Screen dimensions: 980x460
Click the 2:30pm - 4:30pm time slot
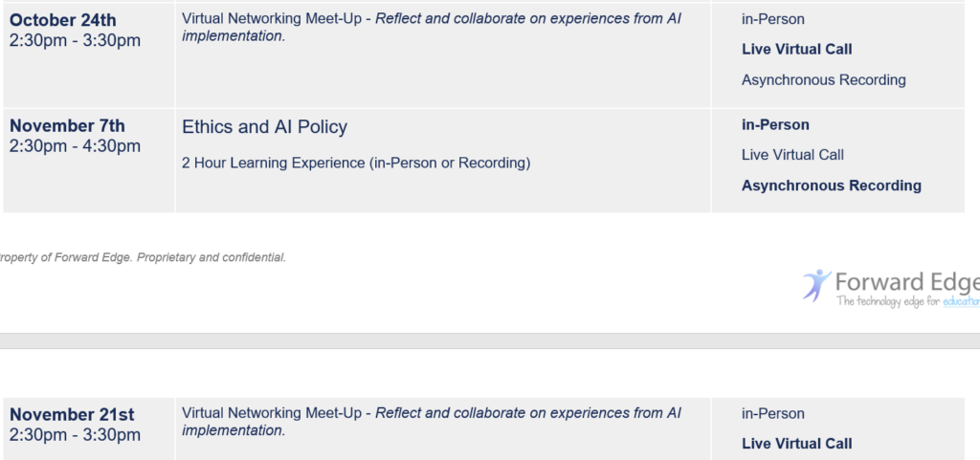pyautogui.click(x=75, y=146)
